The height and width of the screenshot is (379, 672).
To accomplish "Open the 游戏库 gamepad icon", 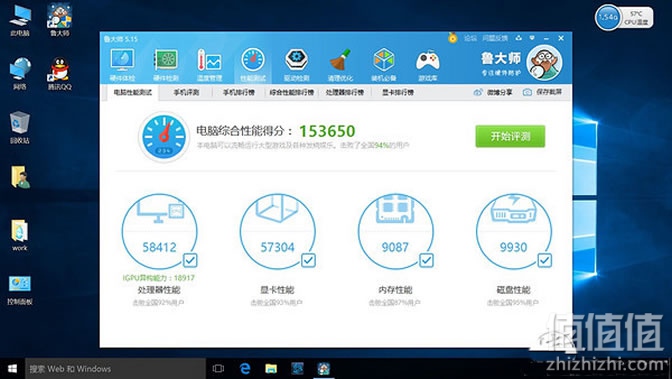I will click(427, 65).
